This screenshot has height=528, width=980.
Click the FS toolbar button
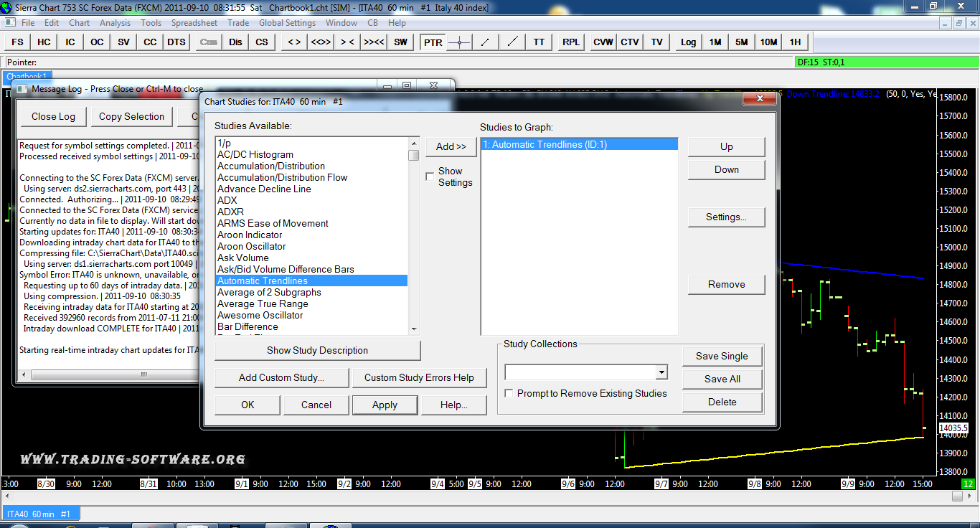[18, 42]
